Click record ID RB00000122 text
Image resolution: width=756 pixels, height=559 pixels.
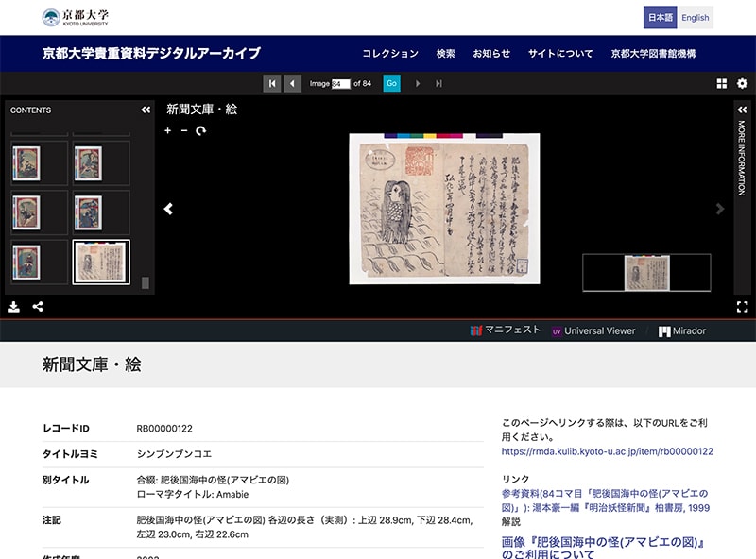[x=164, y=429]
